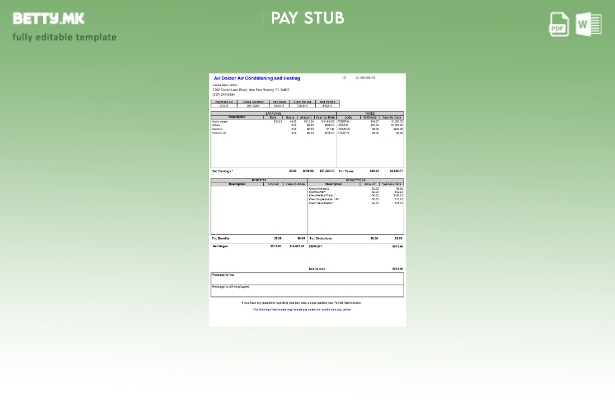Image resolution: width=615 pixels, height=400 pixels.
Task: Click inside 'Message to all employees' box
Action: coord(307,291)
